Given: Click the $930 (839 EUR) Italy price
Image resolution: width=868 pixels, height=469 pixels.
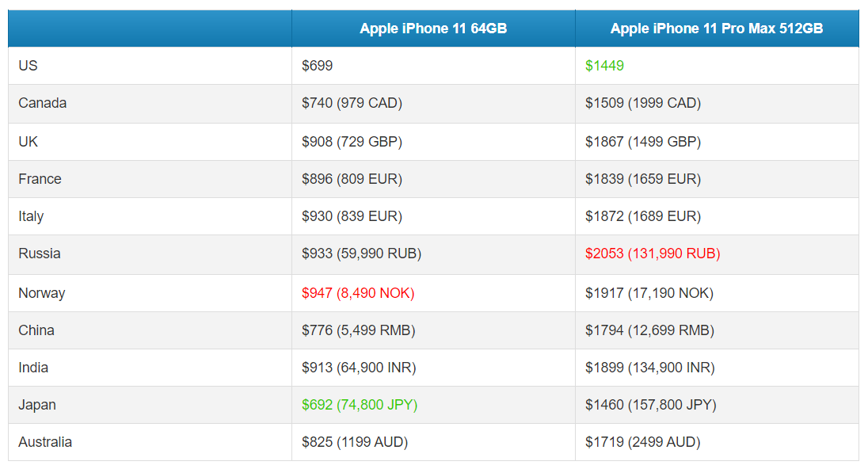Looking at the screenshot, I should coord(352,216).
